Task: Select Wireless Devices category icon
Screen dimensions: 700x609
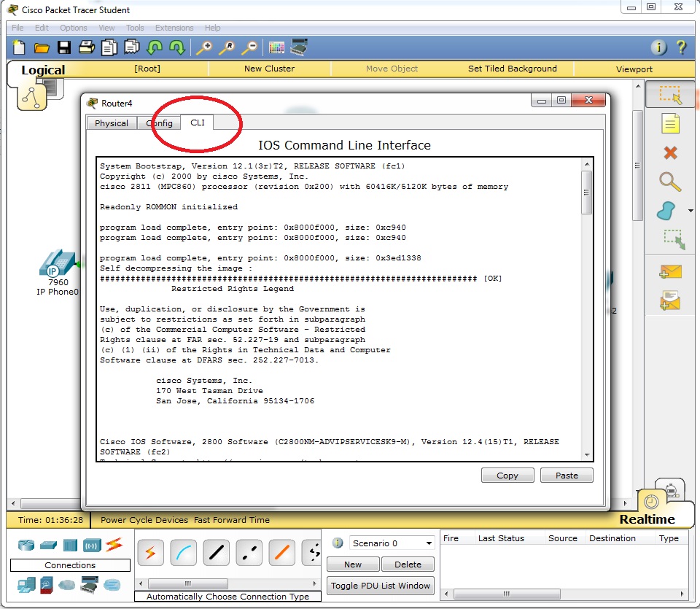Action: point(92,545)
